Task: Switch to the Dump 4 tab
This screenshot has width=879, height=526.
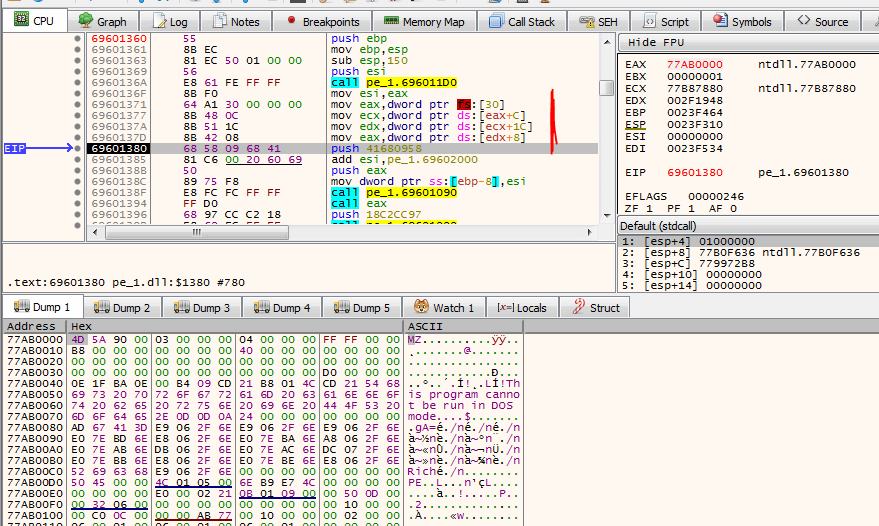Action: [282, 307]
